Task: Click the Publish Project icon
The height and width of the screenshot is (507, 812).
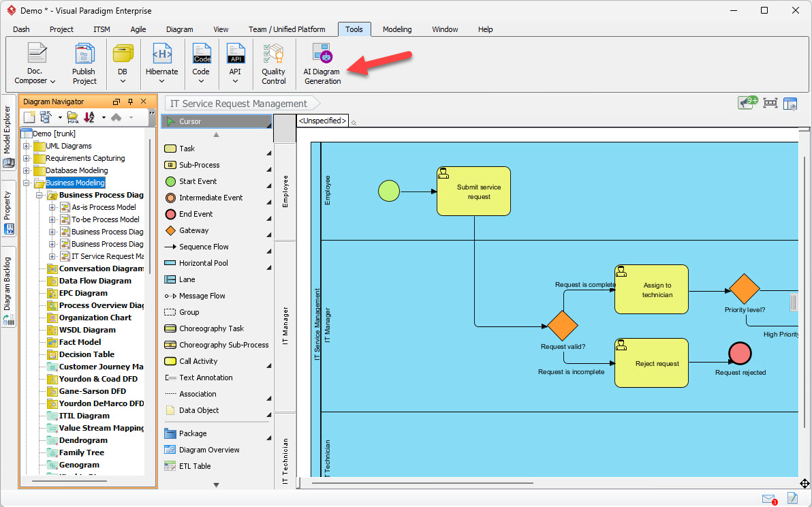Action: 84,63
